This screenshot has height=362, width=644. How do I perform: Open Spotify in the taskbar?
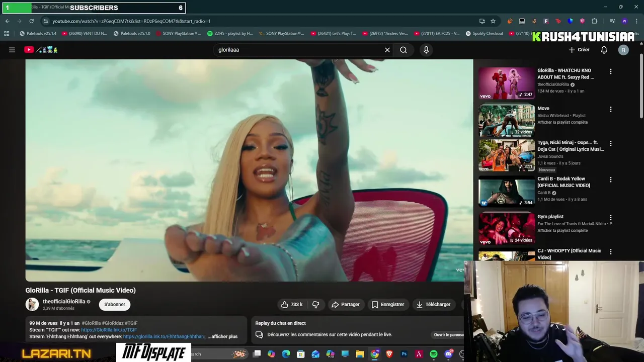[433, 354]
